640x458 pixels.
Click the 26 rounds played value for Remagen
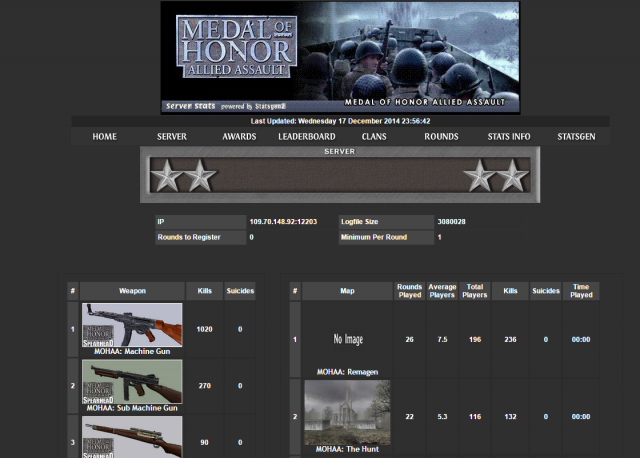coord(409,340)
